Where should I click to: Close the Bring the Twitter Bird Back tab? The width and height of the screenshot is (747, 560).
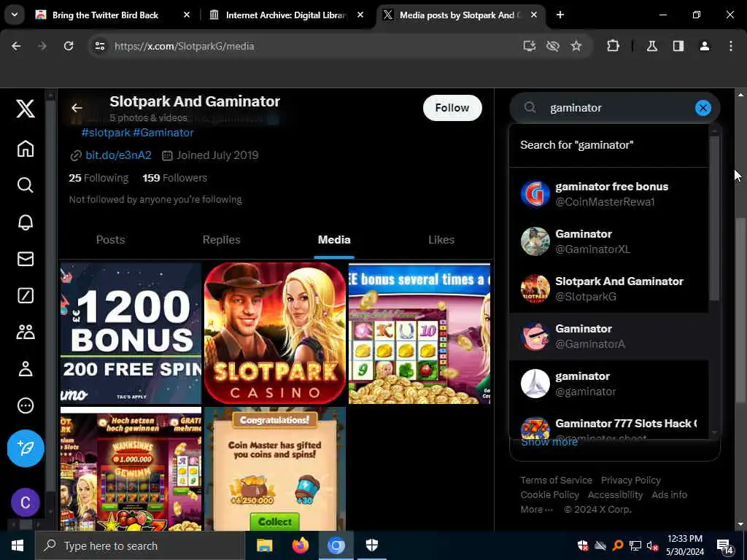187,15
